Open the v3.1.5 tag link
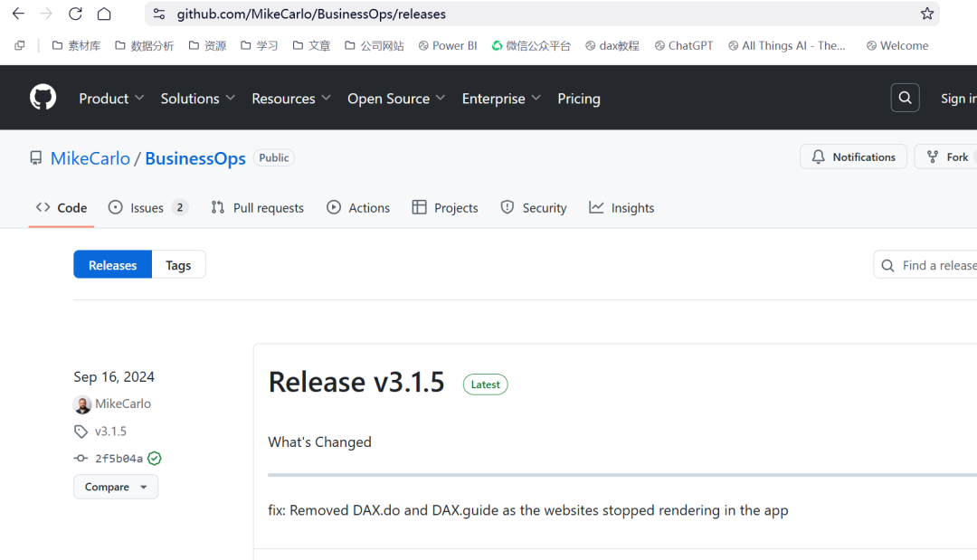This screenshot has width=977, height=560. 110,431
